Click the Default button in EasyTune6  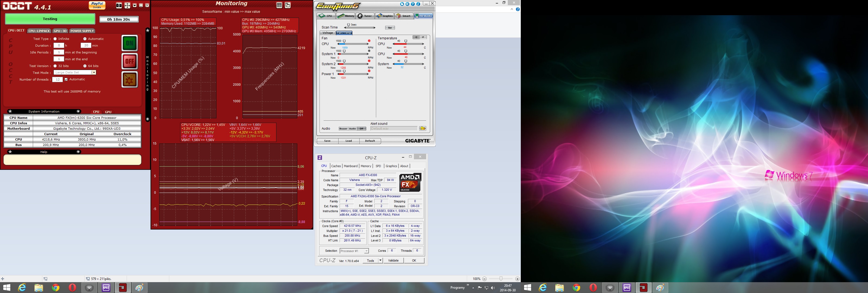tap(370, 141)
